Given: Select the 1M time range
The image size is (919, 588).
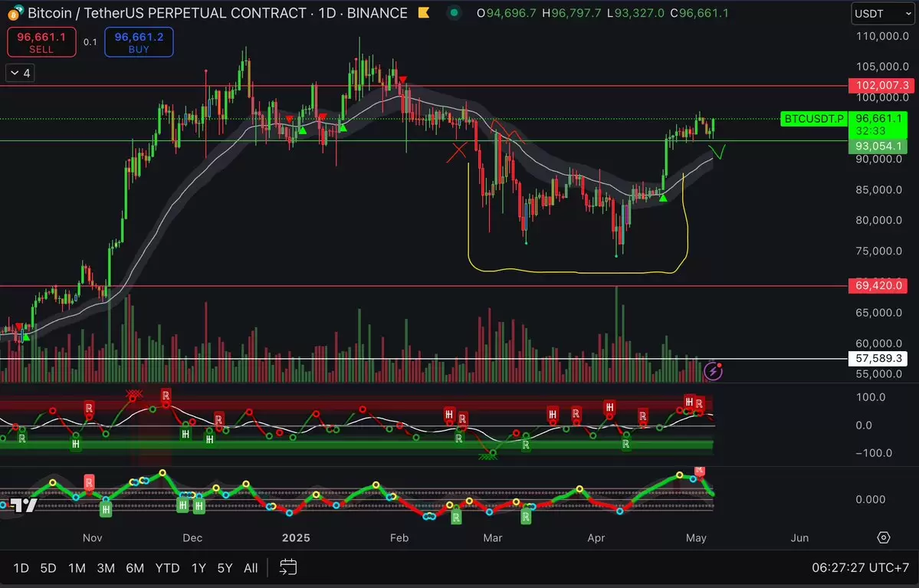Looking at the screenshot, I should pos(77,567).
